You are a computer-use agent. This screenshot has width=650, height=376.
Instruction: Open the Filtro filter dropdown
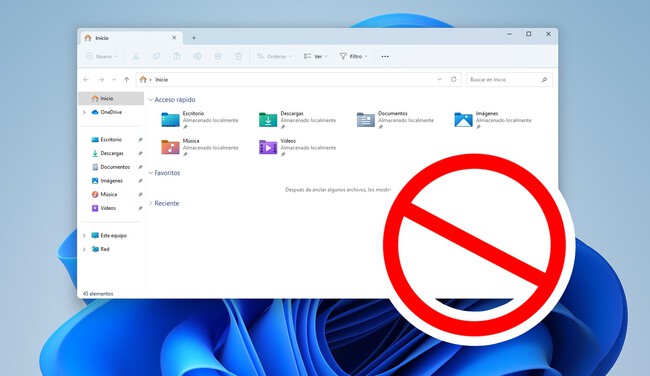(x=354, y=56)
